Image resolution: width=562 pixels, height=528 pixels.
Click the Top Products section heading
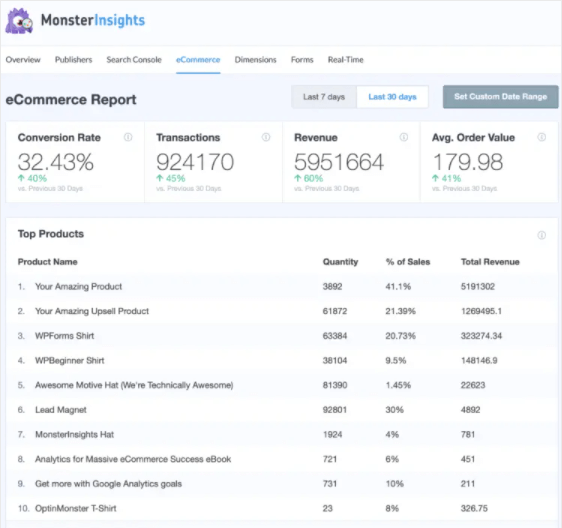pos(51,234)
